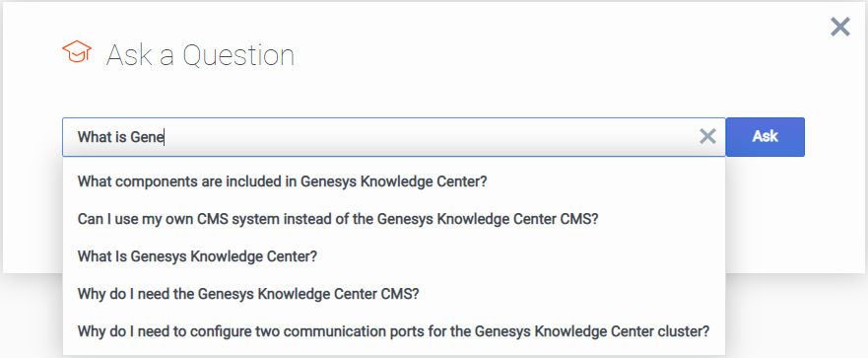Select the suggestion about using your own CMS system
Viewport: 868px width, 358px height.
[393, 219]
